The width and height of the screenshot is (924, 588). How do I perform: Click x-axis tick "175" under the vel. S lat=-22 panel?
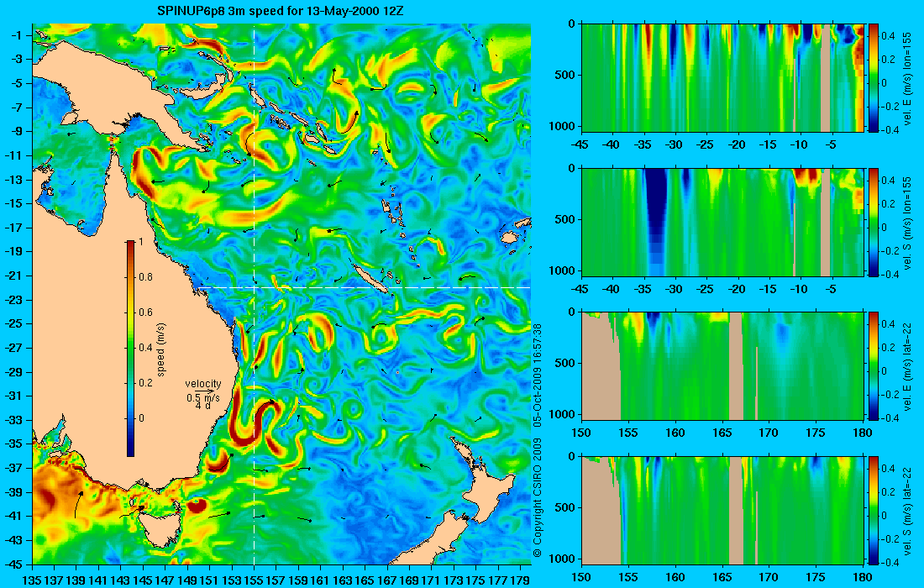click(816, 577)
